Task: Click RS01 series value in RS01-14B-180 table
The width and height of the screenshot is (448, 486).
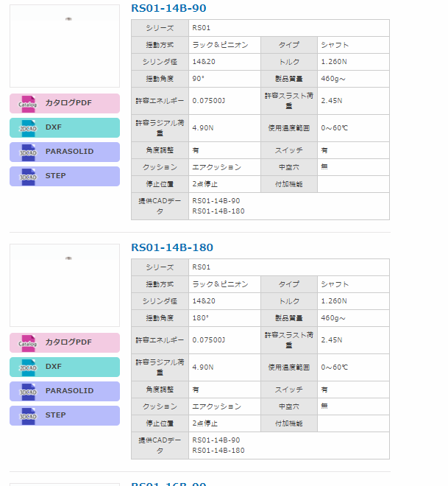Action: (202, 267)
